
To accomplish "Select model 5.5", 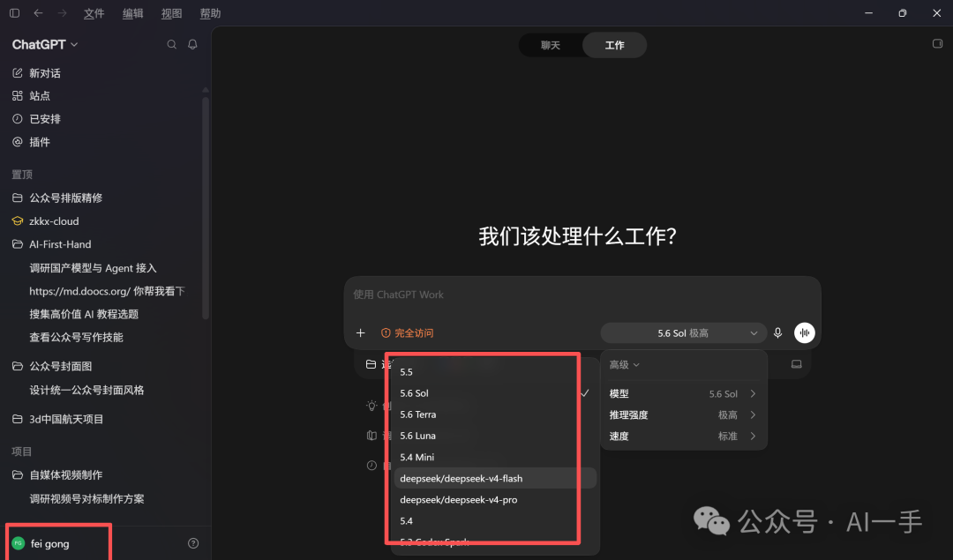I will coord(495,371).
